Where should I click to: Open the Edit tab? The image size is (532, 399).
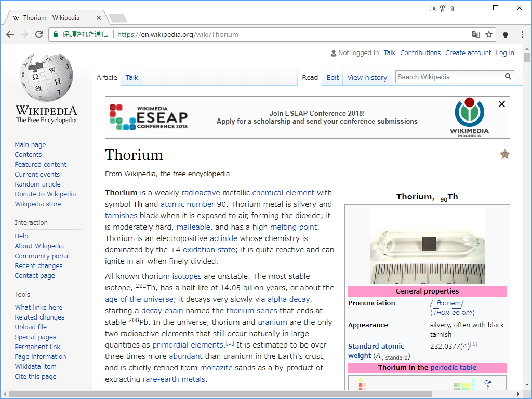[332, 78]
